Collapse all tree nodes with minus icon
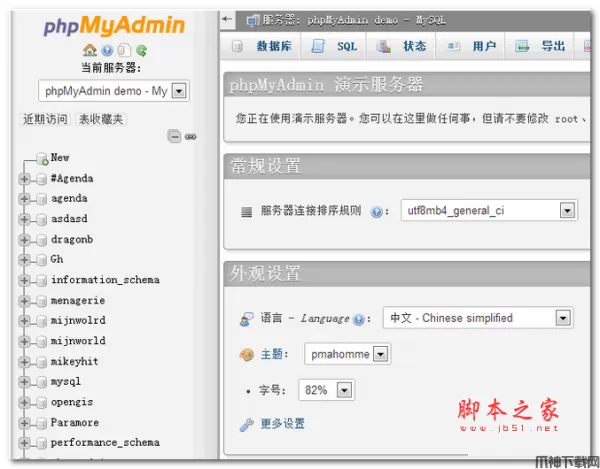The height and width of the screenshot is (469, 600). point(174,136)
